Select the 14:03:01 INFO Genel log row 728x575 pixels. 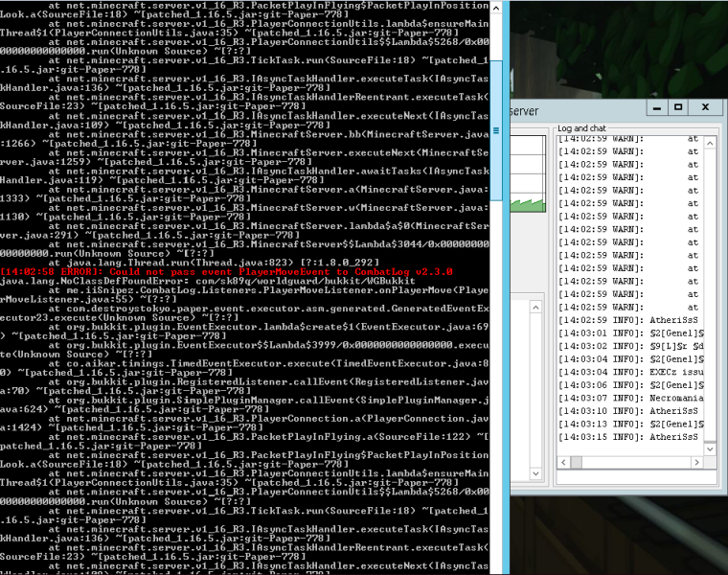pos(631,333)
